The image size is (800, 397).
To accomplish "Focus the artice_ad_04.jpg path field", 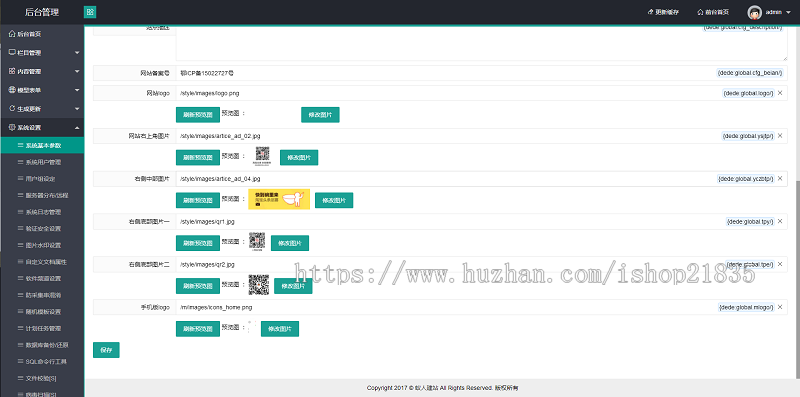I will [x=481, y=179].
